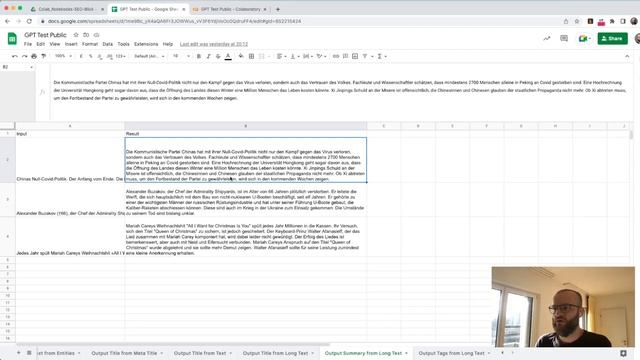Open the borders menu
This screenshot has width=640, height=360.
point(251,56)
